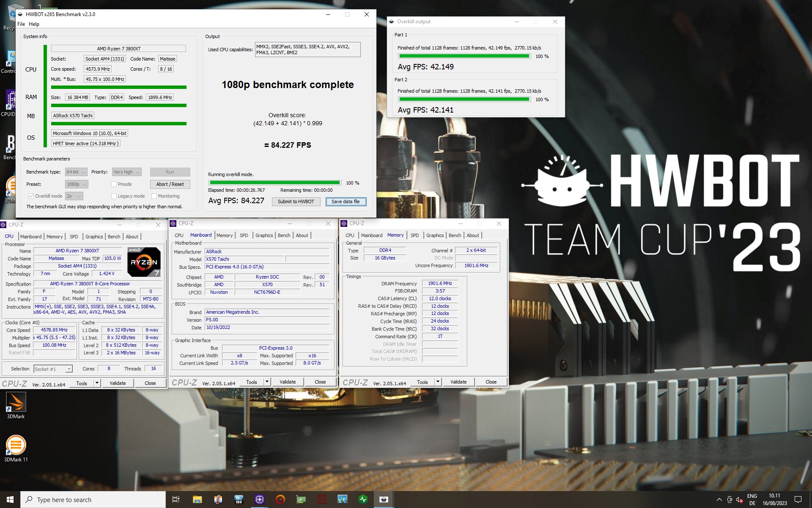Click Abort / Reset button
Viewport: 812px width, 508px height.
(x=170, y=184)
